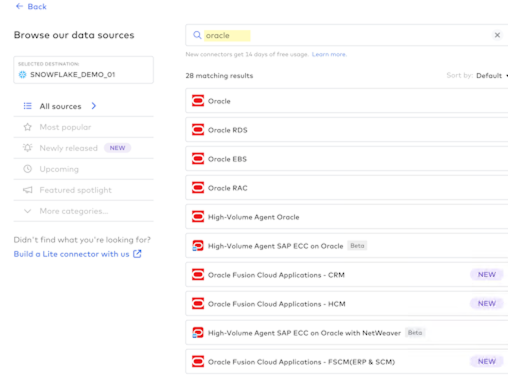Click the Upcoming clock icon
This screenshot has height=375, width=508.
(28, 169)
